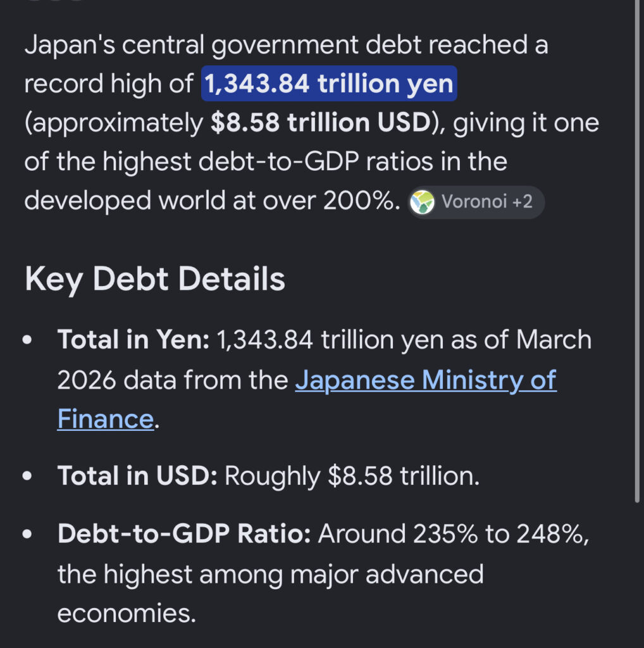644x648 pixels.
Task: Click the text Roughly $8.58 trillion
Action: [352, 476]
